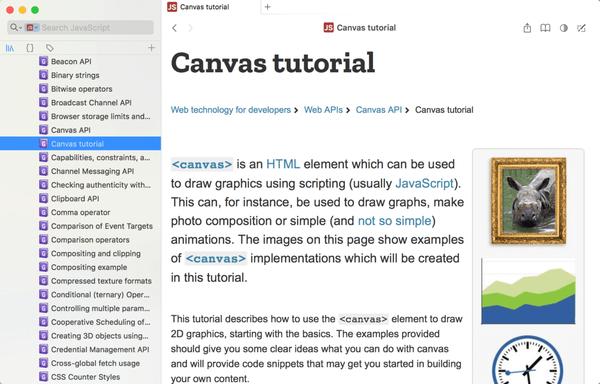Open the tags sidebar icon
600x384 pixels.
pyautogui.click(x=49, y=48)
